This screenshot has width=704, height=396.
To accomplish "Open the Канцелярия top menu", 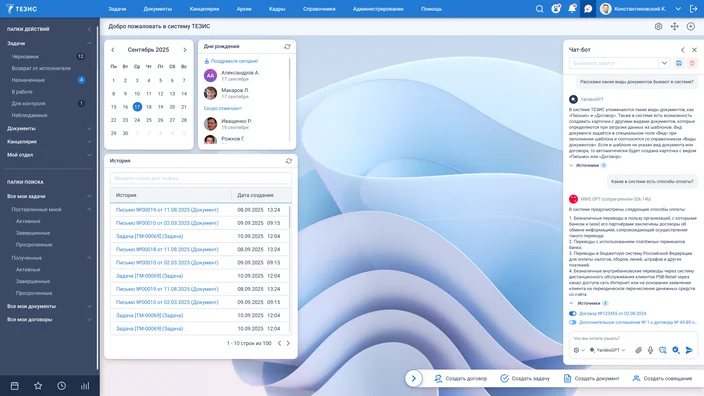I will point(204,9).
